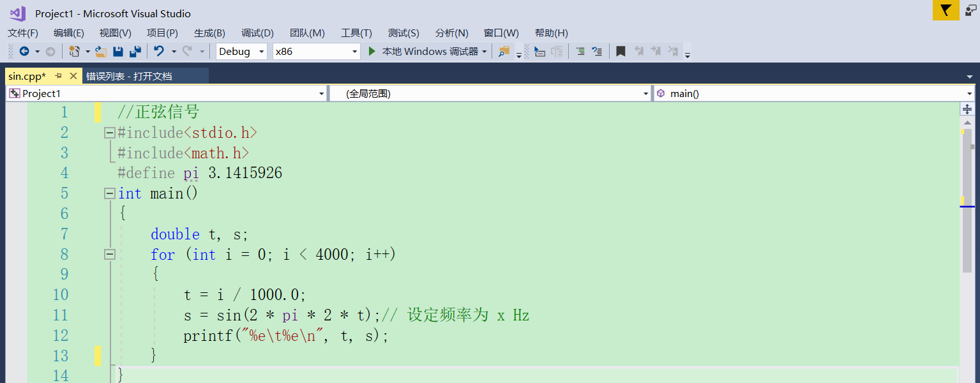This screenshot has width=980, height=383.
Task: Open the notifications flag icon
Action: [x=946, y=10]
